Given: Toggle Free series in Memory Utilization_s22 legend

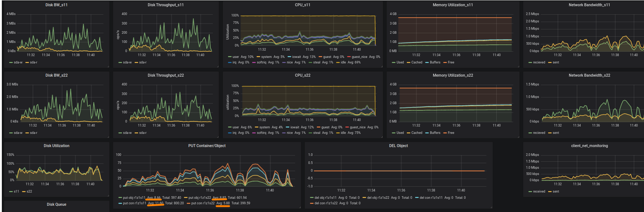Looking at the screenshot, I should 451,133.
